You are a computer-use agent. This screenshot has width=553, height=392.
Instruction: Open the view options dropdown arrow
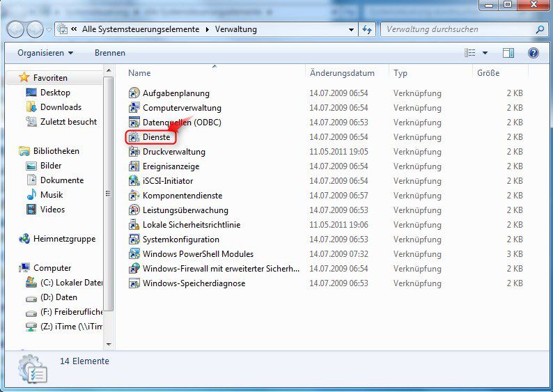[485, 53]
